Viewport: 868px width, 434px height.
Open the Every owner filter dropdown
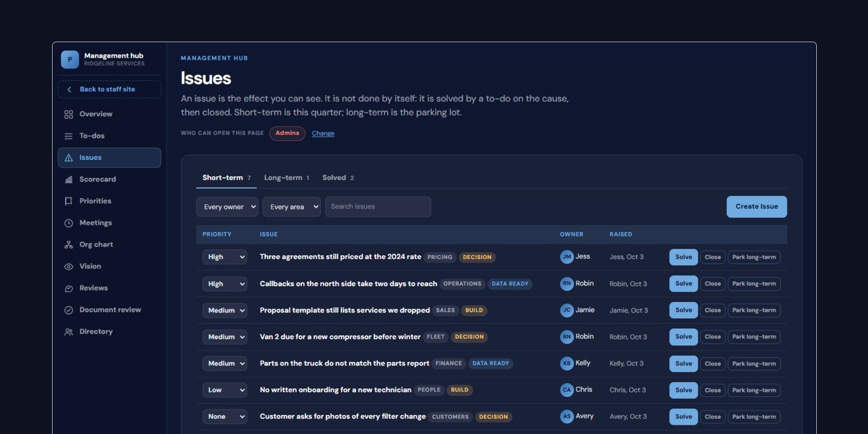pyautogui.click(x=227, y=207)
